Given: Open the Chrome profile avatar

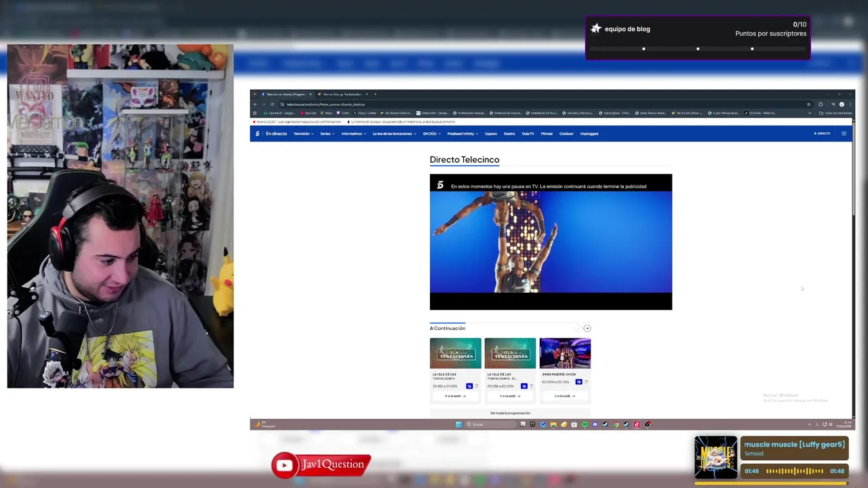Looking at the screenshot, I should (842, 104).
